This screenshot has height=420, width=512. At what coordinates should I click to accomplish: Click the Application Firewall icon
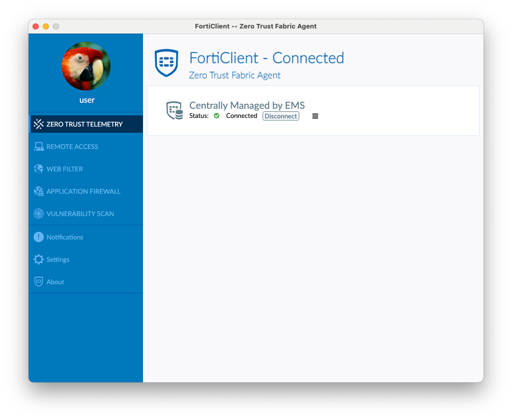click(x=39, y=191)
